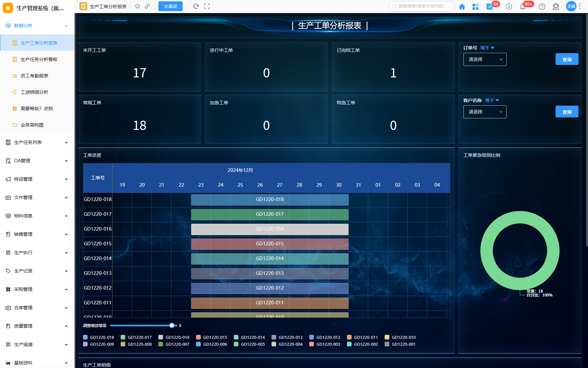Open the app grid icon
Viewport: 588px width, 368px height.
tap(476, 7)
